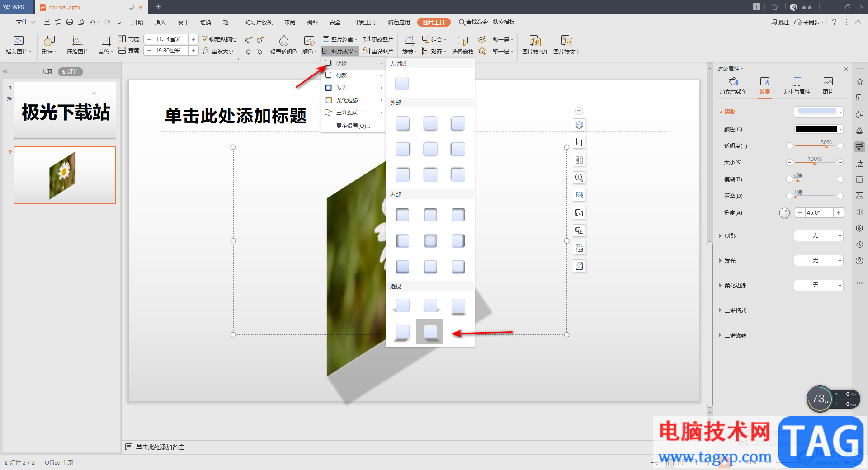The height and width of the screenshot is (470, 868).
Task: Click the 重设大小 reset size button
Action: [x=218, y=51]
